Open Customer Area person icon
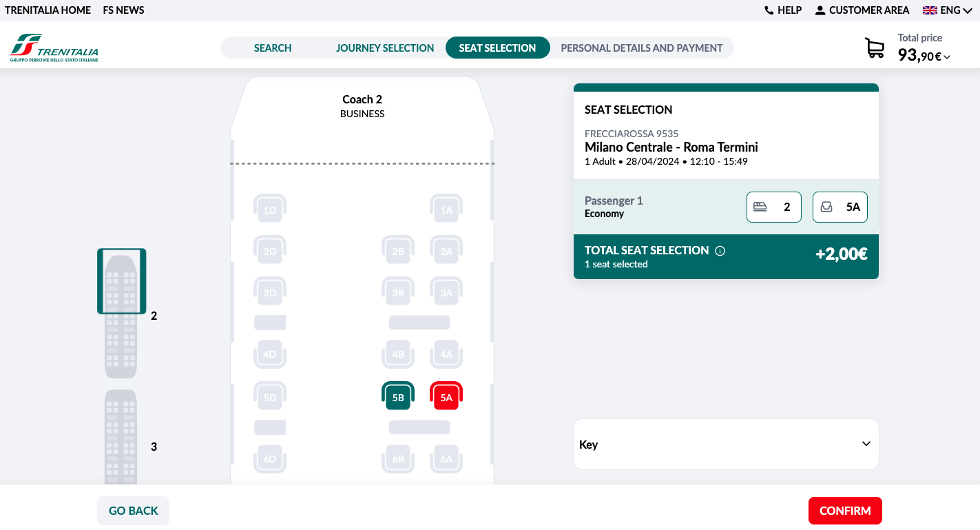This screenshot has height=530, width=980. pyautogui.click(x=820, y=10)
